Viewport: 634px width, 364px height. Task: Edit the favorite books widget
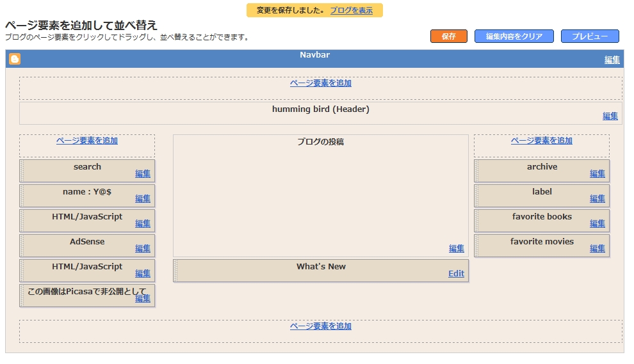[597, 224]
